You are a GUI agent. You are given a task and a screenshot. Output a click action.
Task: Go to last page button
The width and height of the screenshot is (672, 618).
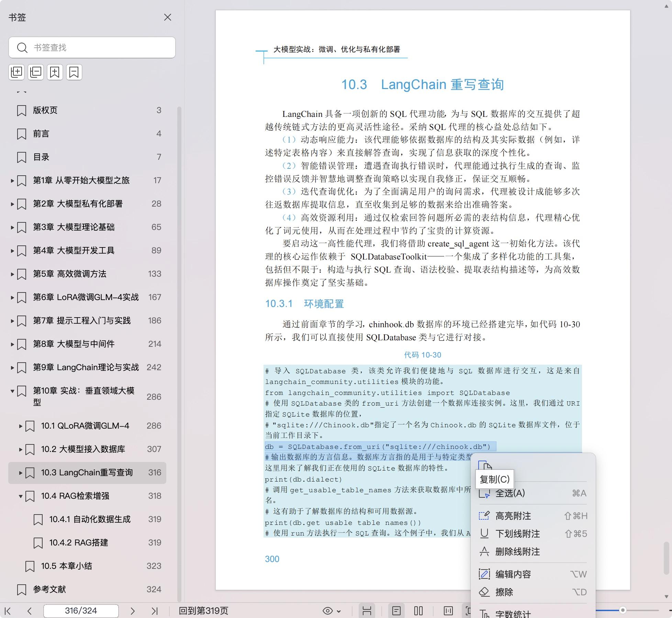tap(155, 611)
